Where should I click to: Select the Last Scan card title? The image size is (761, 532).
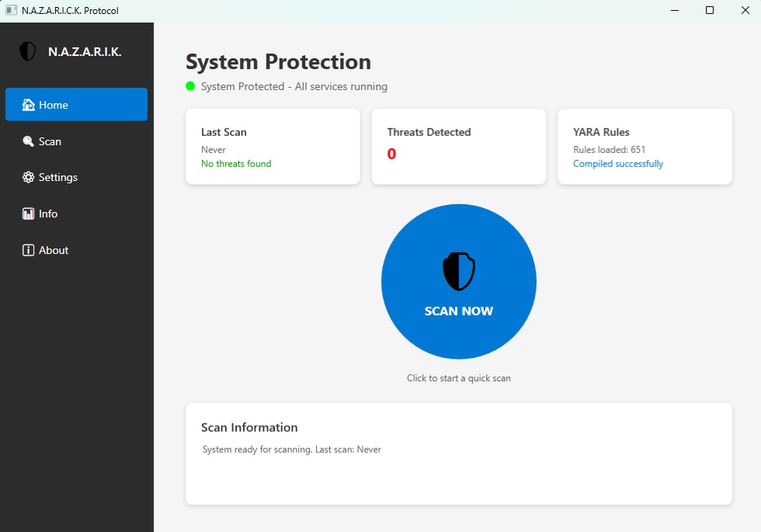point(224,132)
